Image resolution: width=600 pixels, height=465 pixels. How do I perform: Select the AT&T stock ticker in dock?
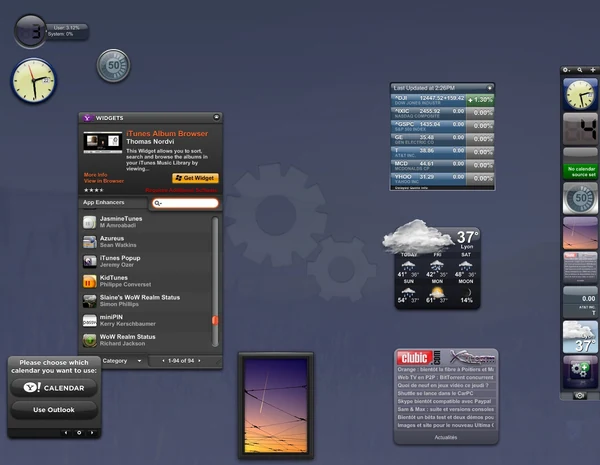point(580,302)
